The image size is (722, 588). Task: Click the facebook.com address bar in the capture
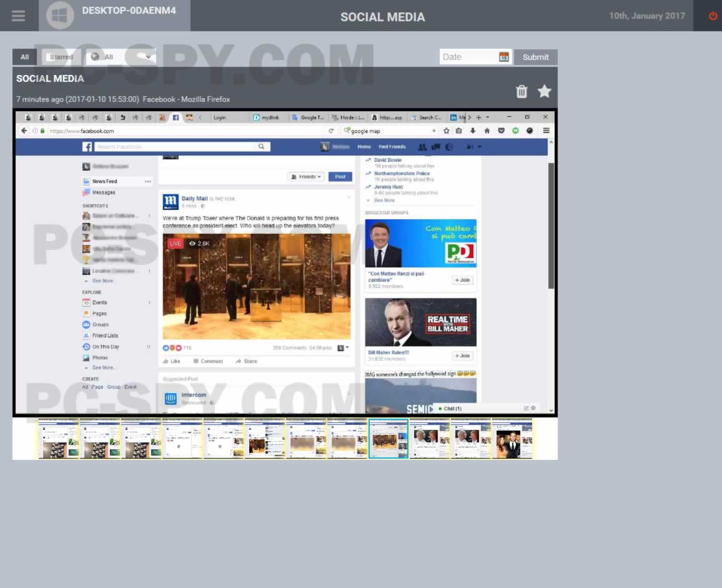pyautogui.click(x=184, y=131)
